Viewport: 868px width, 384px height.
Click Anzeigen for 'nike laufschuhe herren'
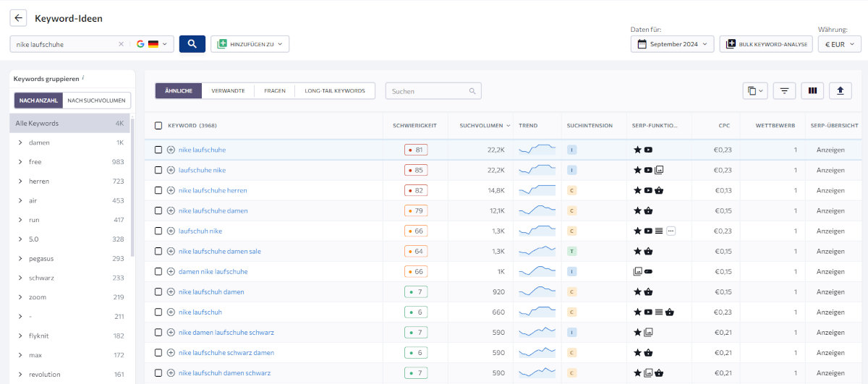pos(830,190)
